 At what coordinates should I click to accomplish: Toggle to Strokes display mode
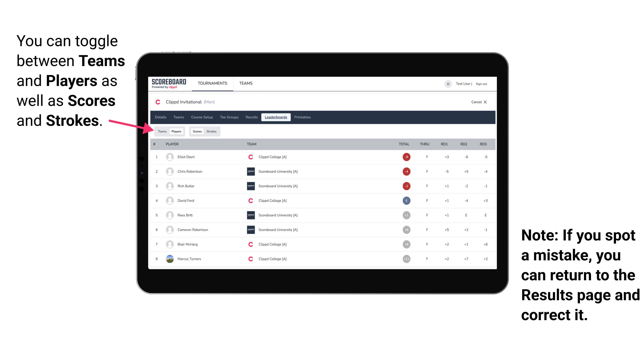pyautogui.click(x=212, y=131)
